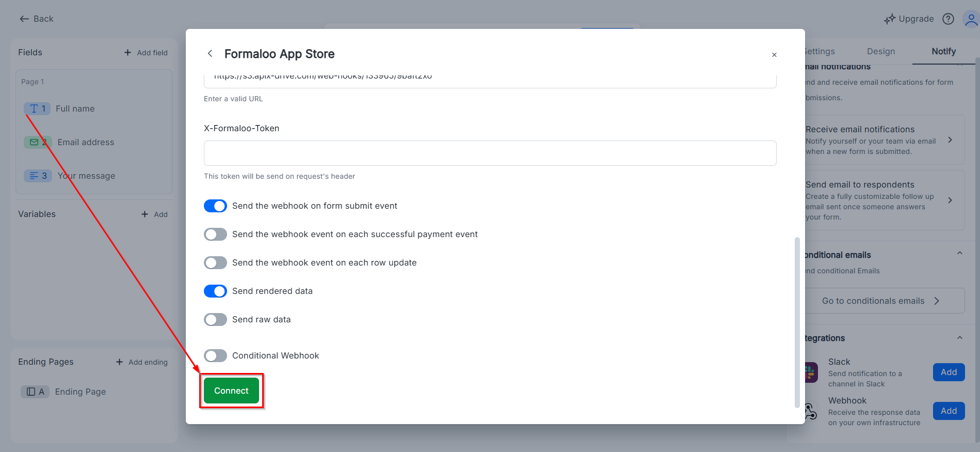Image resolution: width=980 pixels, height=452 pixels.
Task: Enable webhook on successful payment event
Action: pyautogui.click(x=215, y=235)
